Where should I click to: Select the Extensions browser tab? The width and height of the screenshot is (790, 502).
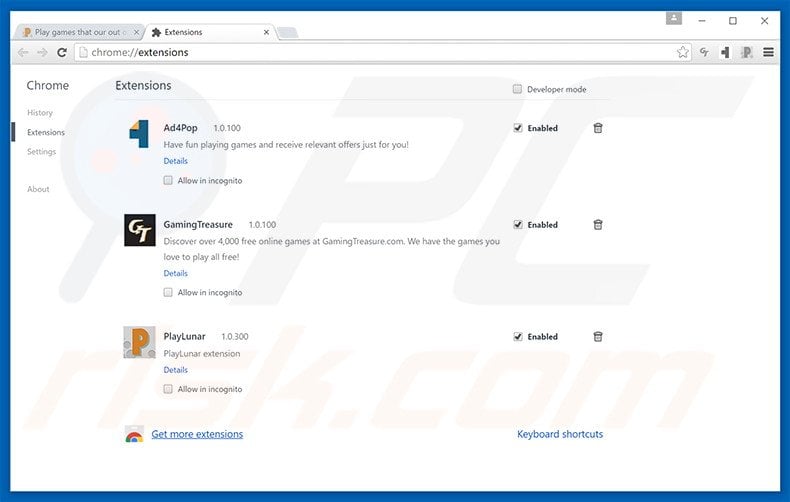point(211,32)
